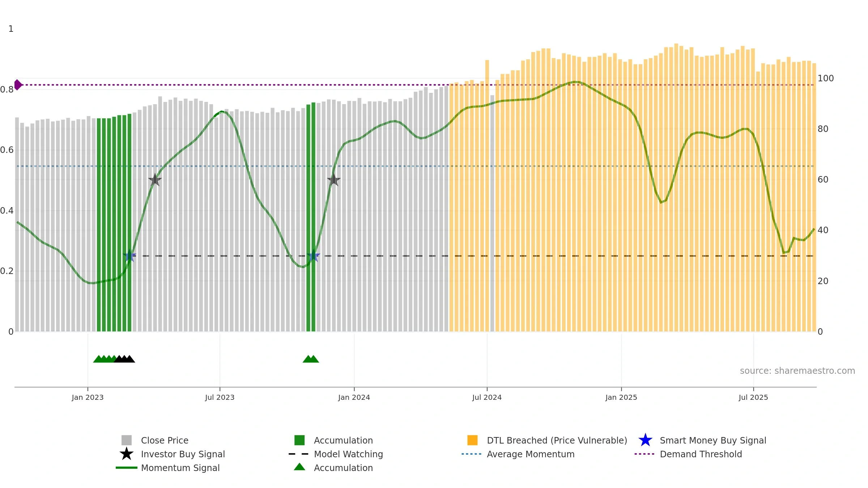The width and height of the screenshot is (868, 488).
Task: Click the blue smart money star early 2023
Action: tap(129, 256)
